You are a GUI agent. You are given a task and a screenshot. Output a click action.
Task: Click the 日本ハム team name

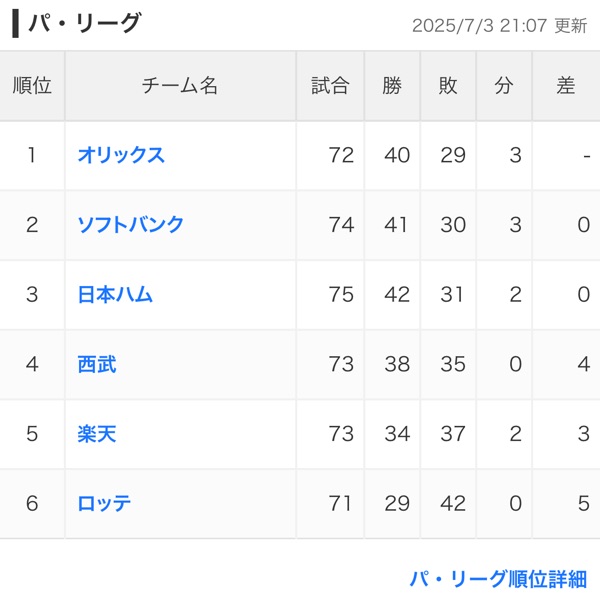click(x=115, y=295)
